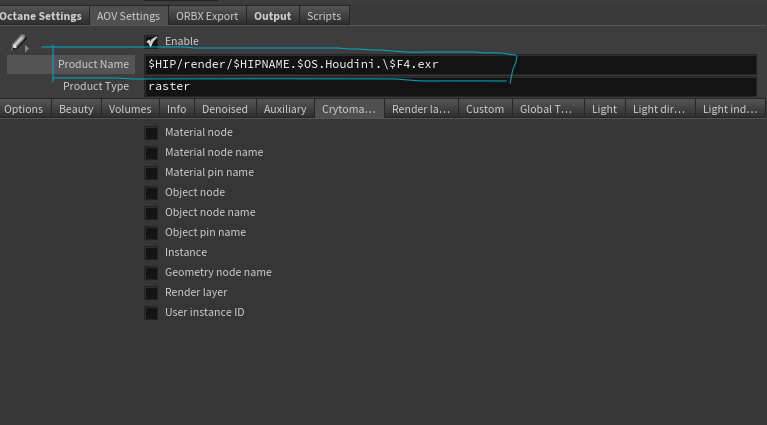Screen dimensions: 767x425
Task: Select the Auxiliary sub-tab
Action: (285, 109)
